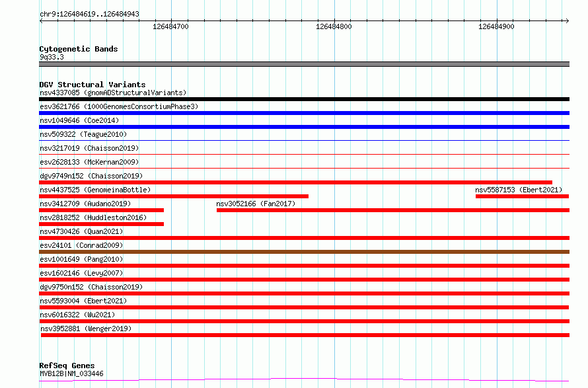The image size is (588, 388).
Task: Click the magenta MVB12B gene line
Action: click(x=304, y=380)
